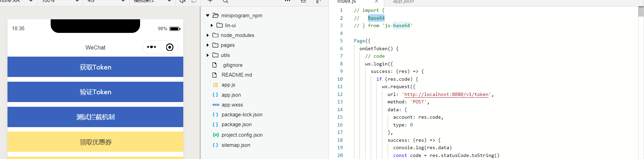Screen dimensions: 644x159
Task: Tap the yellow 领取优惠券 button
Action: coord(95,142)
